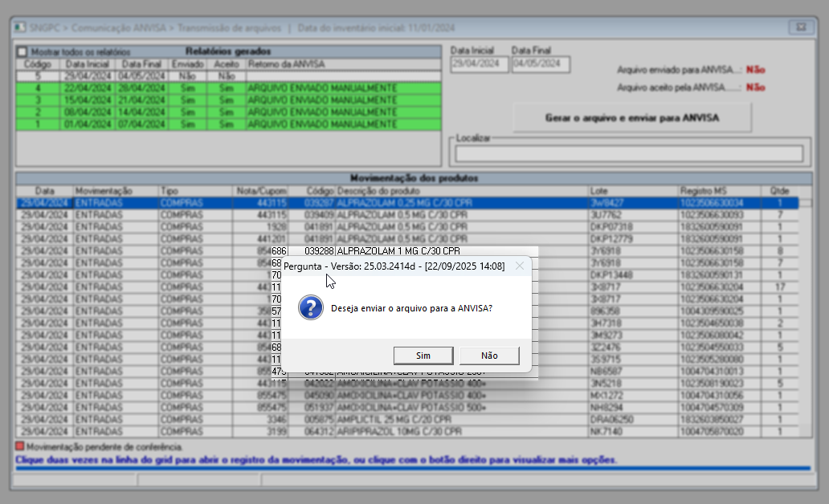Select AMPLICTIL 25 MG C/20 CPR row

coord(407,420)
